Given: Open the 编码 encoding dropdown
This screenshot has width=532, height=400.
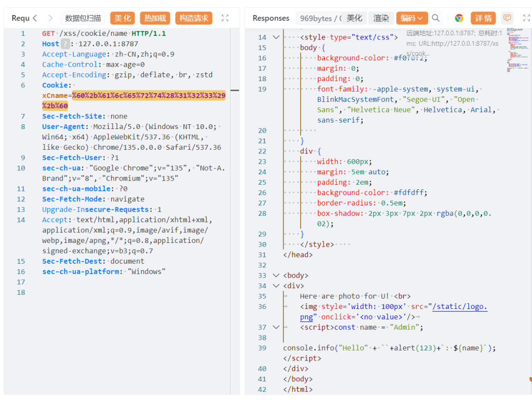Looking at the screenshot, I should click(412, 18).
